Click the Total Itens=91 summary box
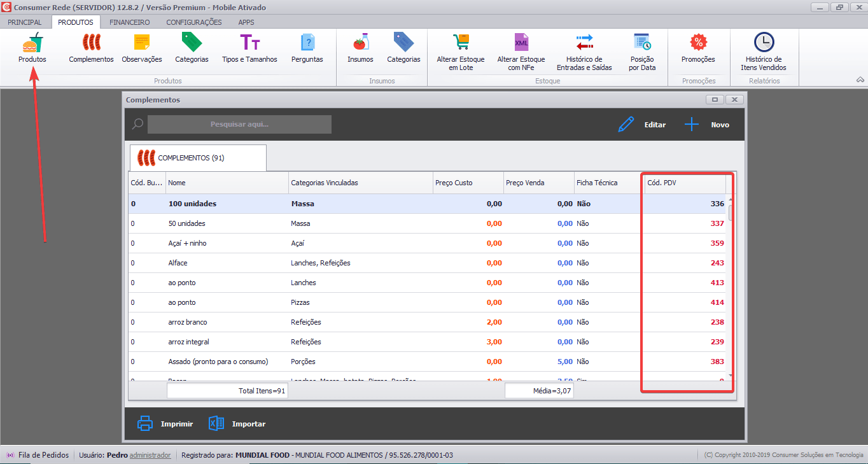868x464 pixels. [x=227, y=391]
